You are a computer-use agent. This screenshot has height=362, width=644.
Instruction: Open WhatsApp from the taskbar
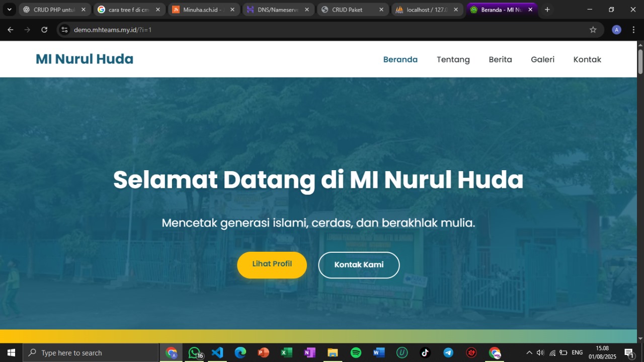[x=194, y=352]
